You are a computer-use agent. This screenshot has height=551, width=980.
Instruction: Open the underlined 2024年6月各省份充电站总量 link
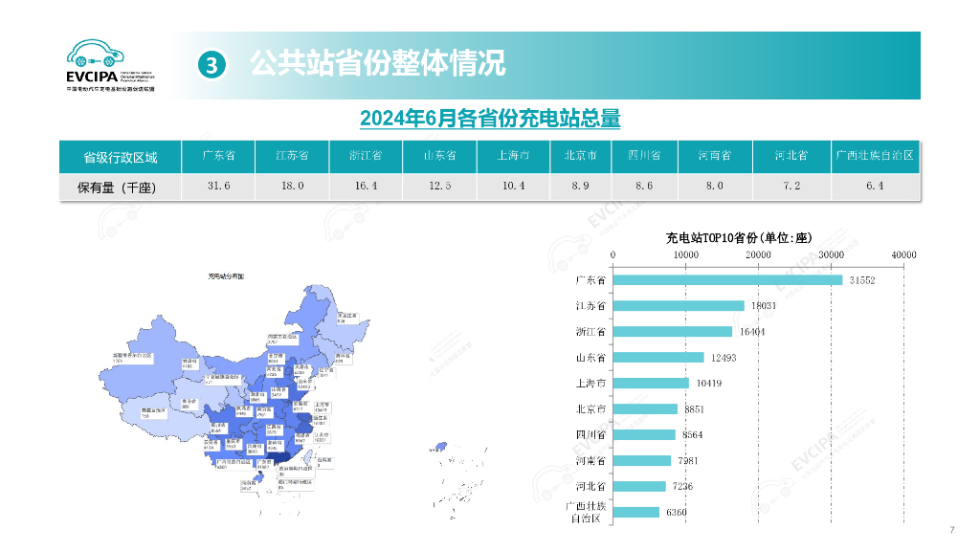[490, 120]
